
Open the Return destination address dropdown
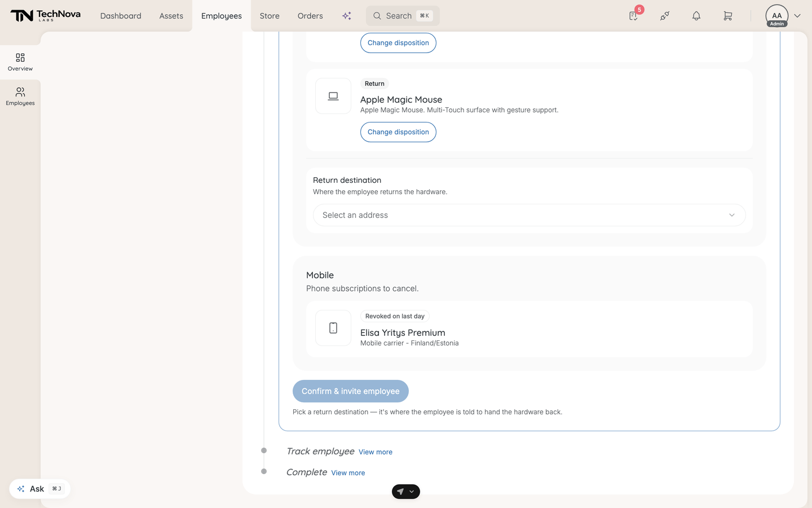(529, 215)
